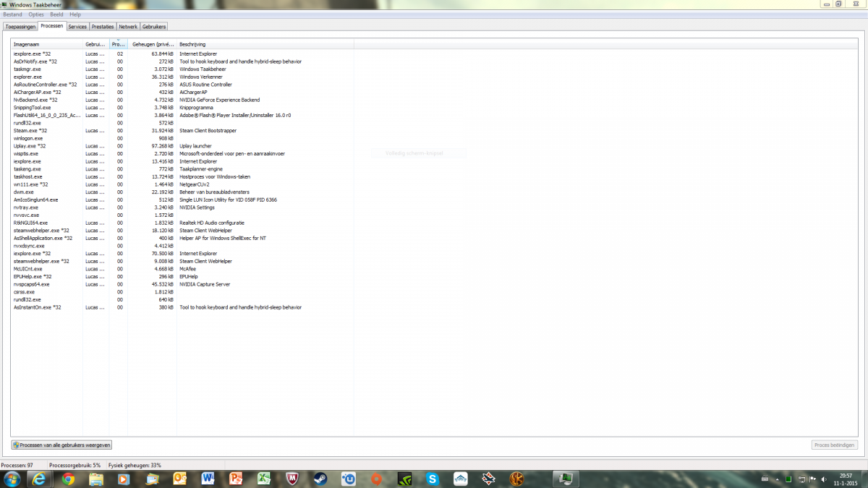Image resolution: width=868 pixels, height=488 pixels.
Task: Open McAfee from the taskbar
Action: click(x=292, y=479)
